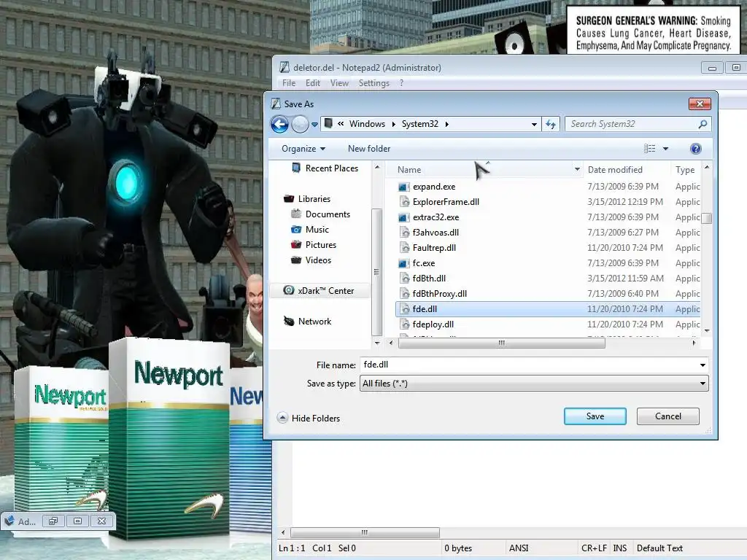Screen dimensions: 747x560
Task: Select ExplorerFrame.dll file icon
Action: (404, 202)
